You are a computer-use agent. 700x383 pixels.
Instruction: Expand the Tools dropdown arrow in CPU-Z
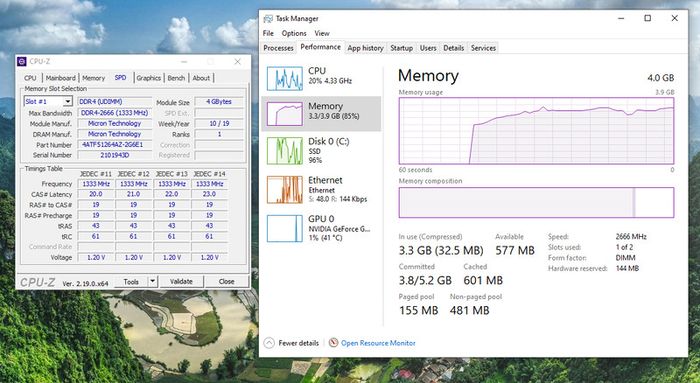coord(153,282)
